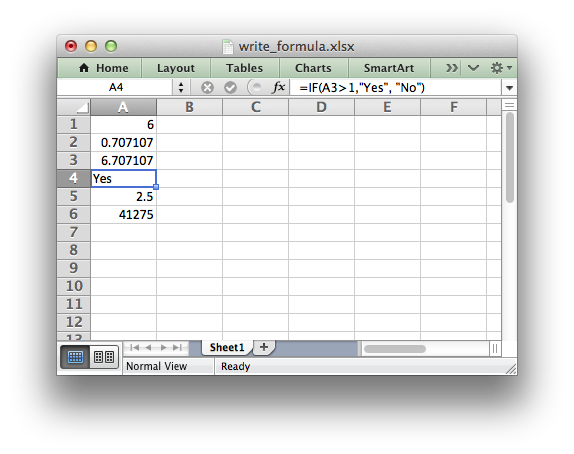The image size is (574, 454).
Task: Select column B header
Action: 189,107
